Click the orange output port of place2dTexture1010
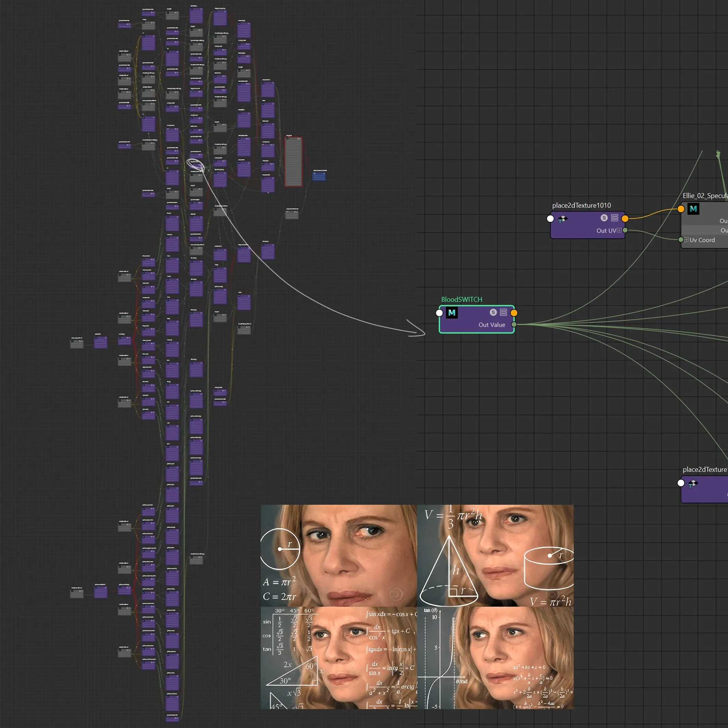The width and height of the screenshot is (728, 728). pyautogui.click(x=625, y=218)
